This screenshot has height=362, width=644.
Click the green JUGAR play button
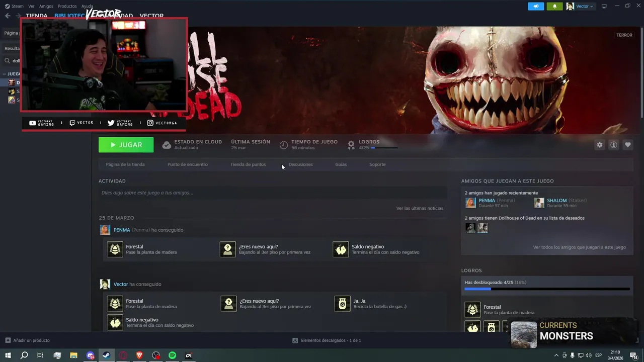[126, 145]
